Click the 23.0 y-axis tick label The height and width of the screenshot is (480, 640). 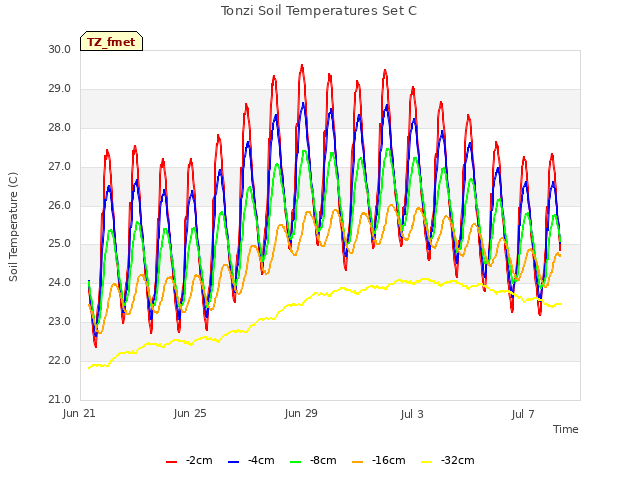[60, 322]
